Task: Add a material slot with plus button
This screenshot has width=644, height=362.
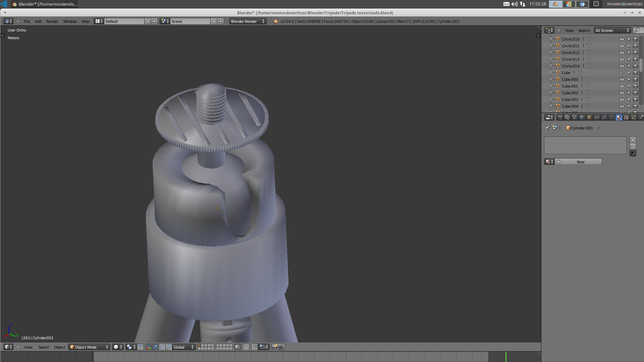Action: [633, 140]
